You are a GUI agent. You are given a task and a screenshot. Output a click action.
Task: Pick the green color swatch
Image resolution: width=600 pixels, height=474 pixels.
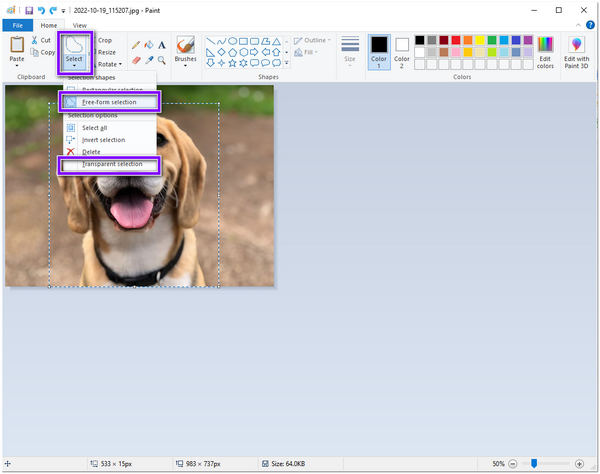click(x=492, y=40)
